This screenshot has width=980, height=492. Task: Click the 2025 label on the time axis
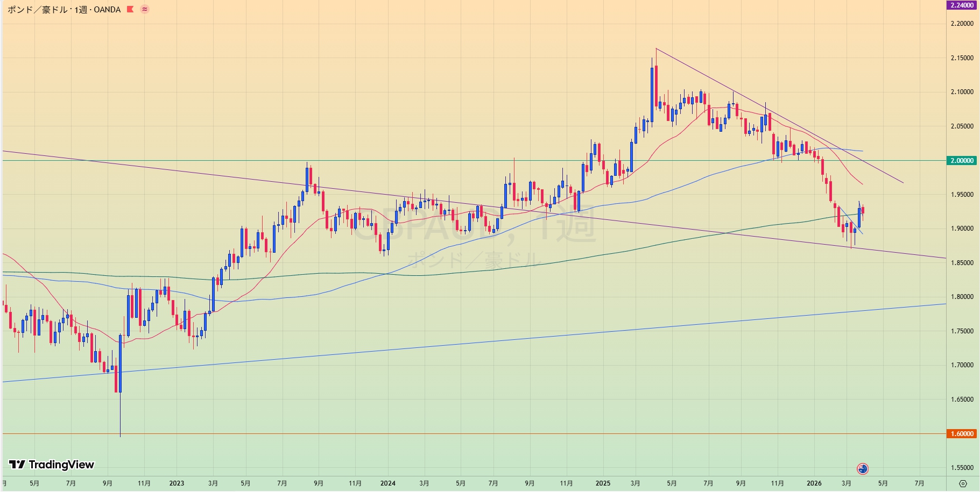(603, 483)
